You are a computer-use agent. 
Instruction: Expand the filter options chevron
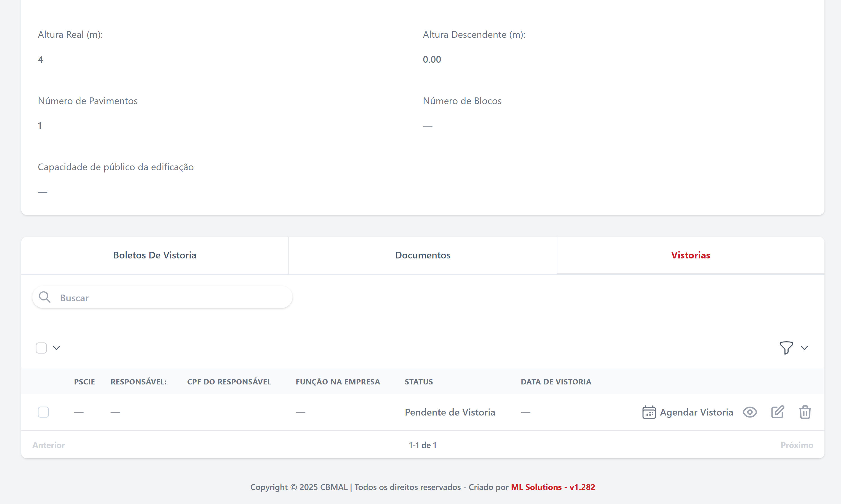pyautogui.click(x=804, y=348)
